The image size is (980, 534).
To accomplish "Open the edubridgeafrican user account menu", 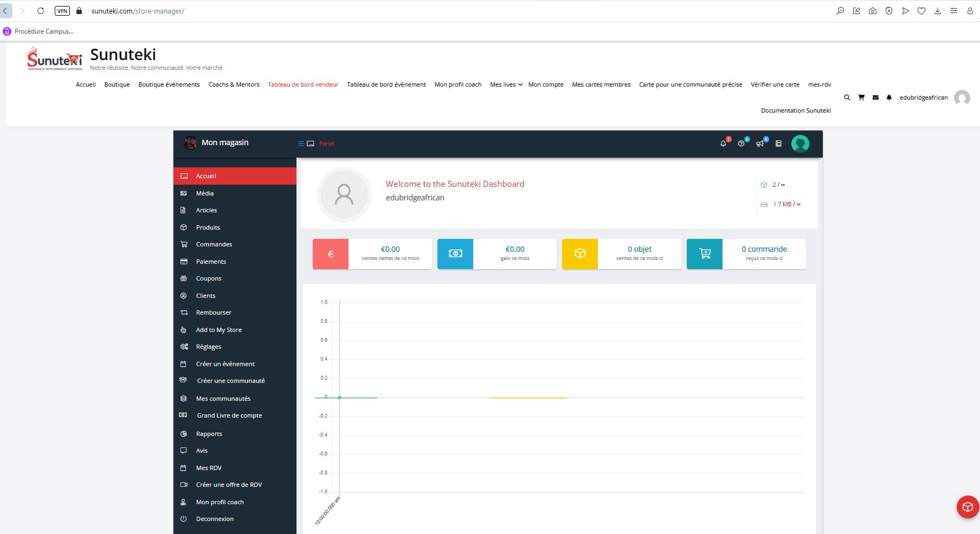I will (x=924, y=97).
